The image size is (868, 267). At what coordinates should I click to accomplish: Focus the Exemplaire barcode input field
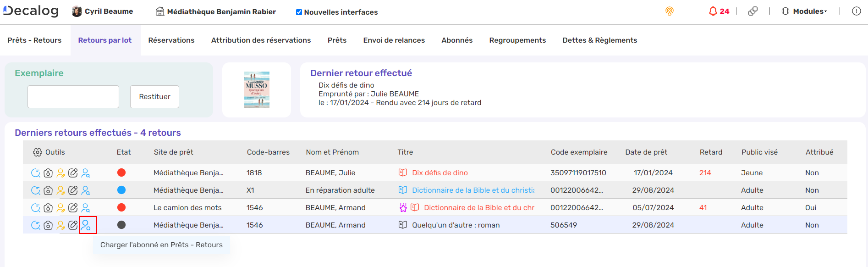click(x=73, y=97)
